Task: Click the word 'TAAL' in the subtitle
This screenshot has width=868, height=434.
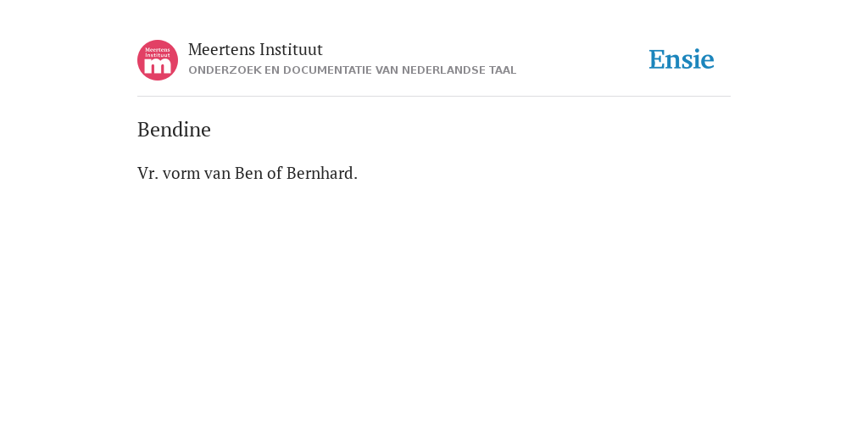Action: coord(503,70)
